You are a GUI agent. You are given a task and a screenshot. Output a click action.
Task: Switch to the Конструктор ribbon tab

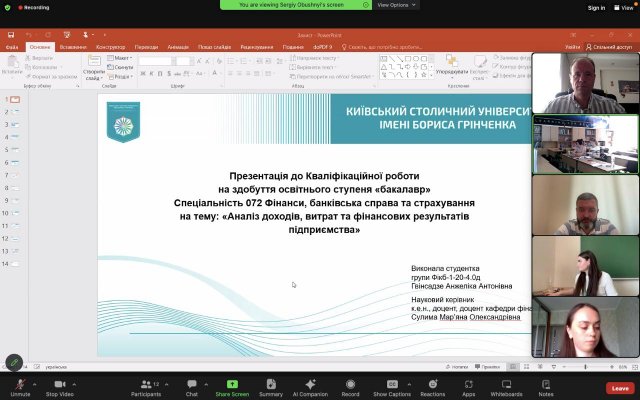(110, 47)
